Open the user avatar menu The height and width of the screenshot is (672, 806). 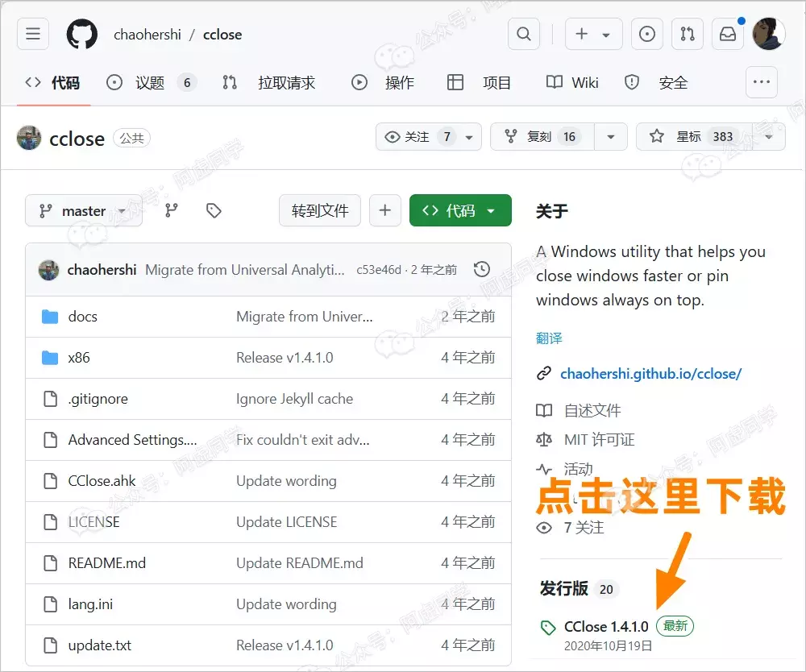(768, 34)
